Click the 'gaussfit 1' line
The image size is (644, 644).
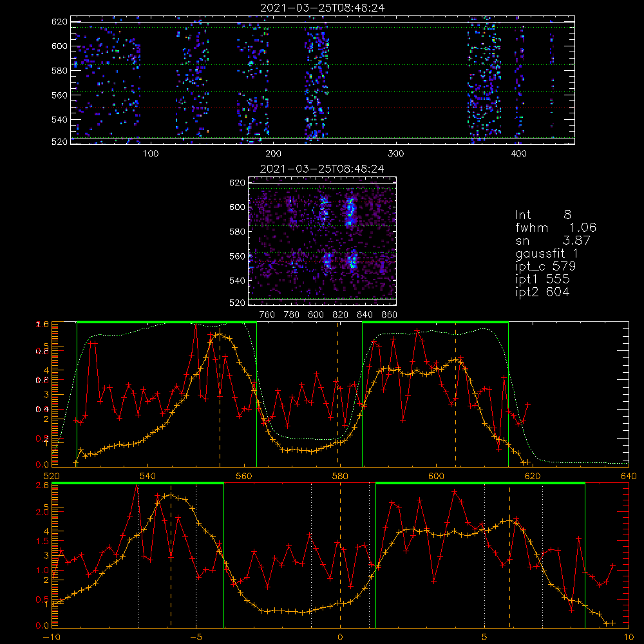coord(547,253)
